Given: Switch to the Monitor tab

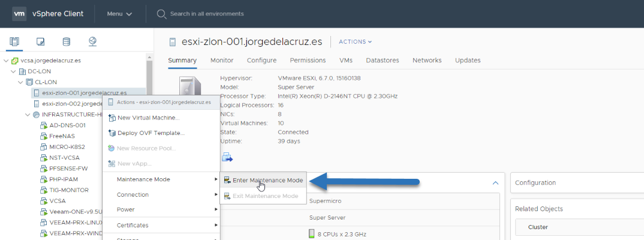Looking at the screenshot, I should pos(222,61).
